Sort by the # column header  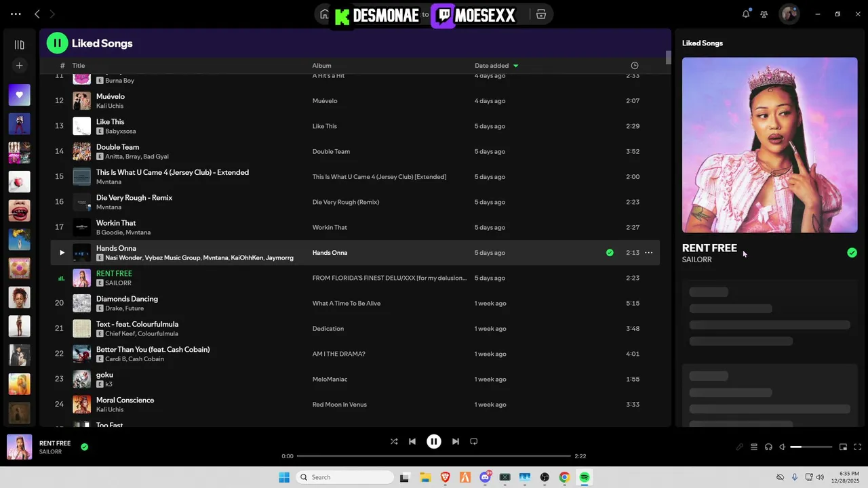62,66
